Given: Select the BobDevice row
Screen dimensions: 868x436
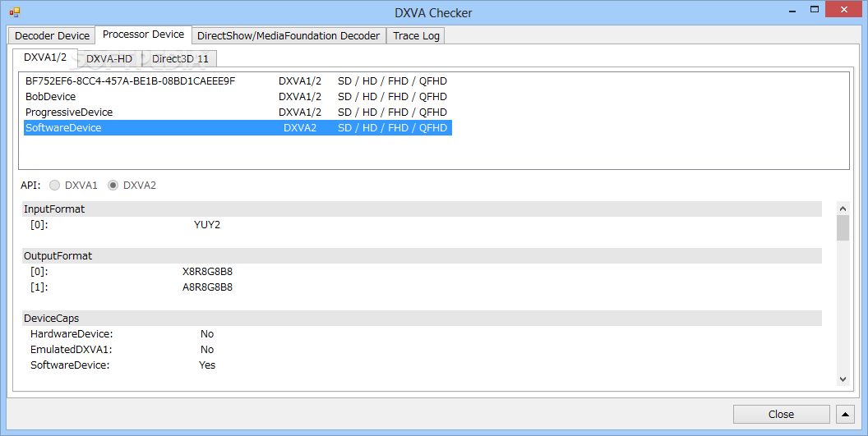Looking at the screenshot, I should pos(238,96).
